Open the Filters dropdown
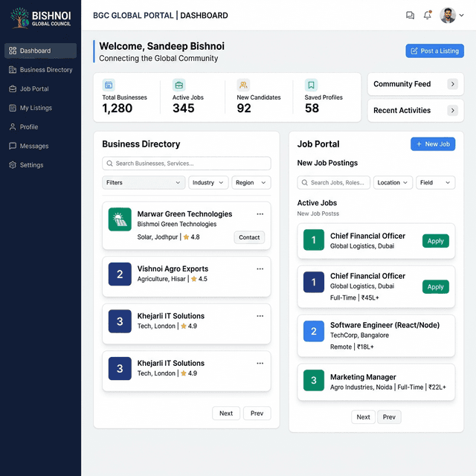The image size is (476, 476). 144,182
